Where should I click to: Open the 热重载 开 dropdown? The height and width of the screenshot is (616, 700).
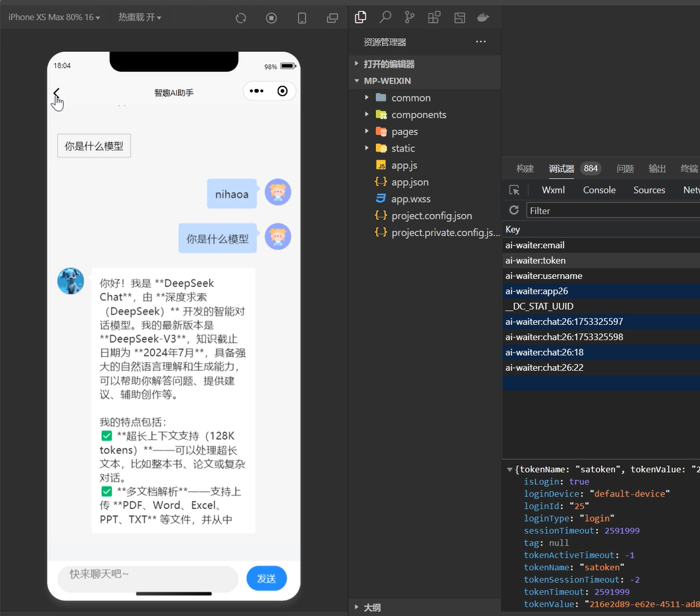[x=139, y=17]
